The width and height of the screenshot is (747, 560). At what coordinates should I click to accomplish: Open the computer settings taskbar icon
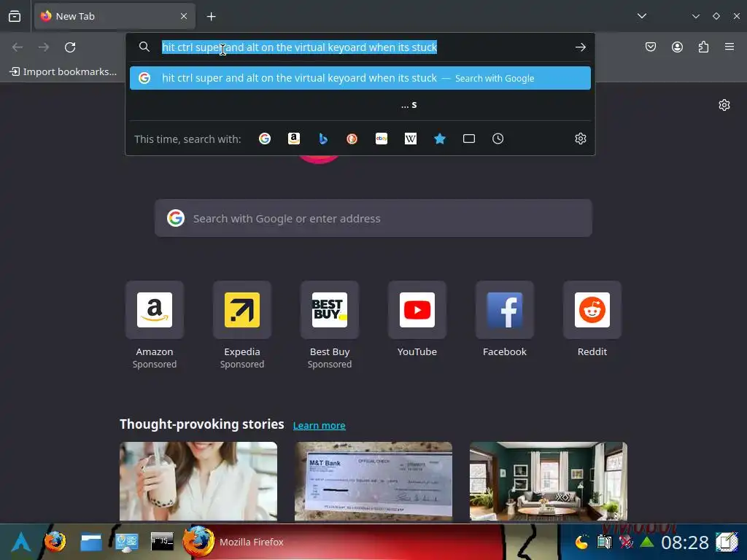point(127,542)
